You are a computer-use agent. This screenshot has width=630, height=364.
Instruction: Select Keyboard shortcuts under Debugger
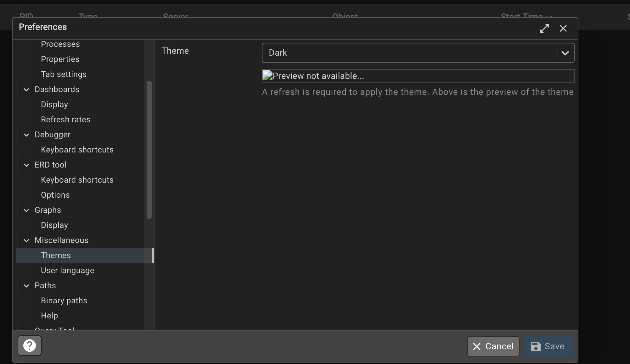coord(77,150)
